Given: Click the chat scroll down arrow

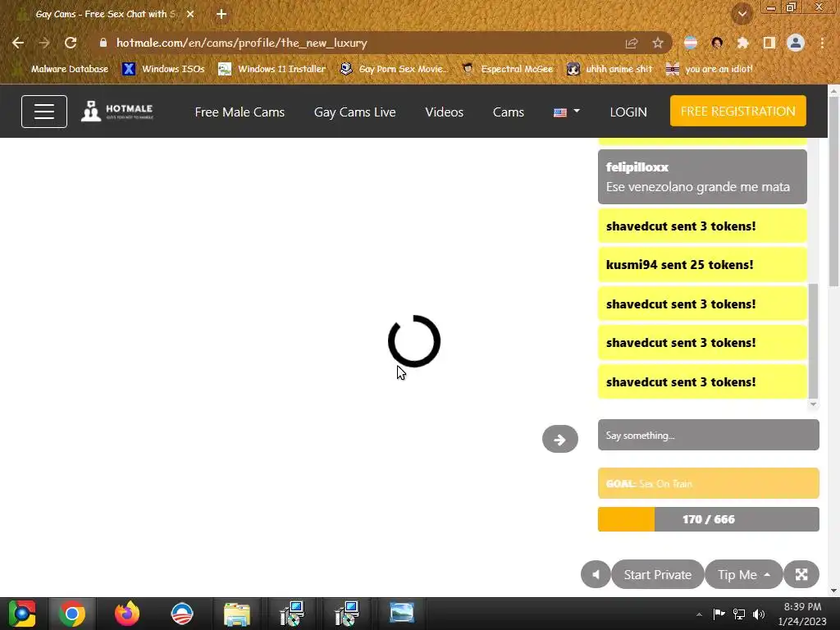Looking at the screenshot, I should pyautogui.click(x=813, y=404).
